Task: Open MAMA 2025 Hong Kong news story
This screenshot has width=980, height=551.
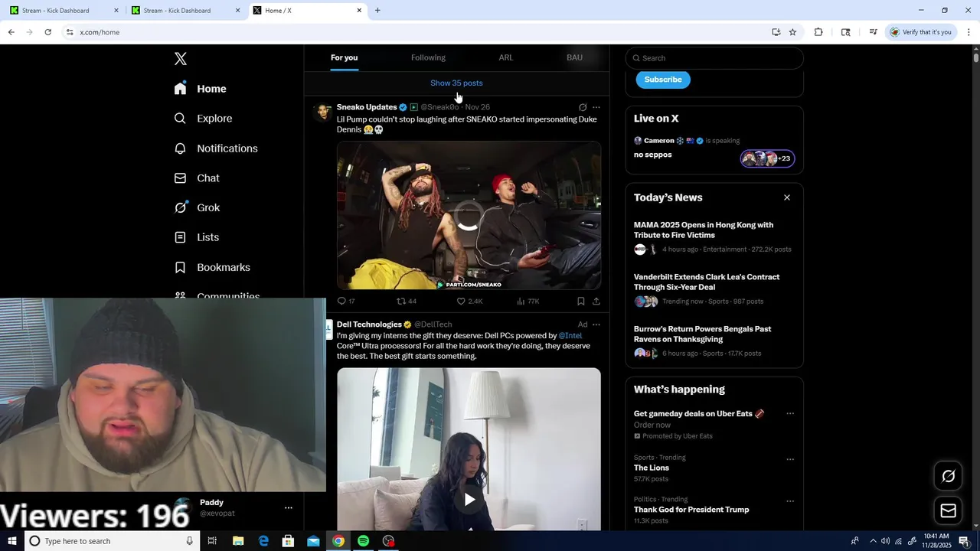Action: pos(714,237)
